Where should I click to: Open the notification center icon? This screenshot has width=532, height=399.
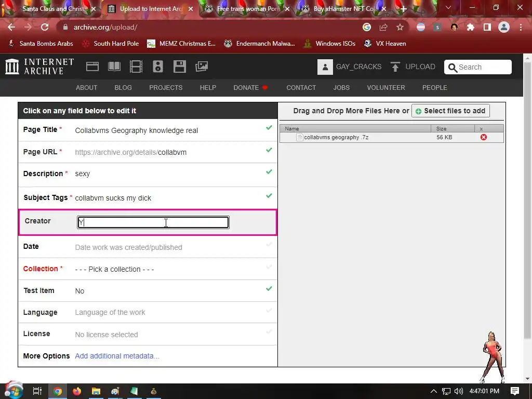point(515,391)
